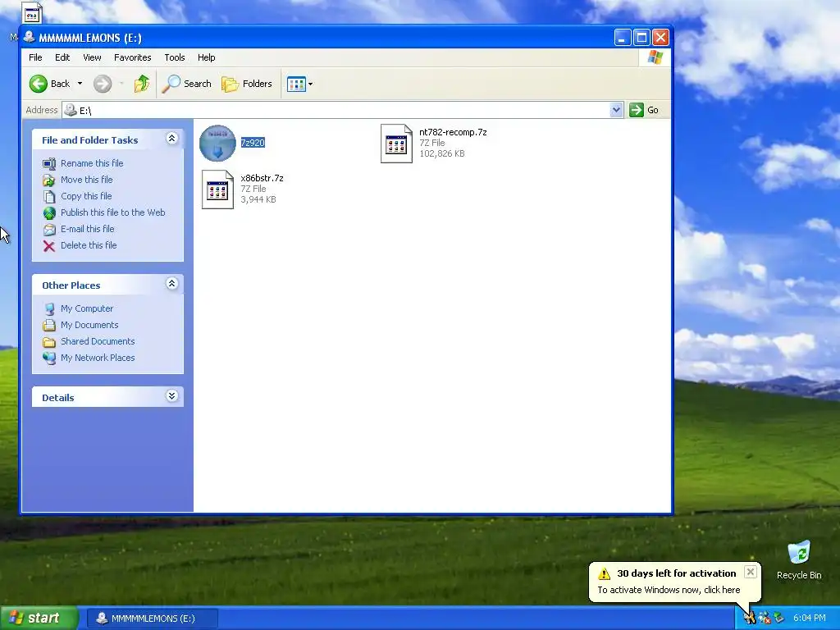840x630 pixels.
Task: Open the File menu
Action: 35,57
